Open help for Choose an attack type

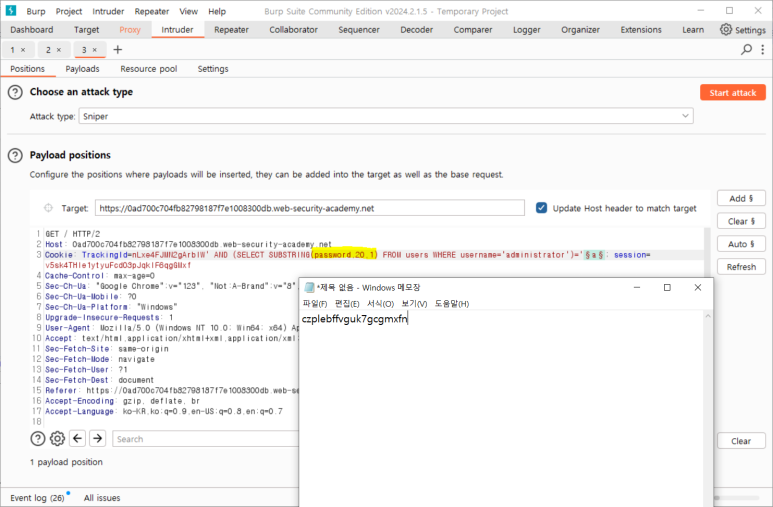[x=15, y=92]
